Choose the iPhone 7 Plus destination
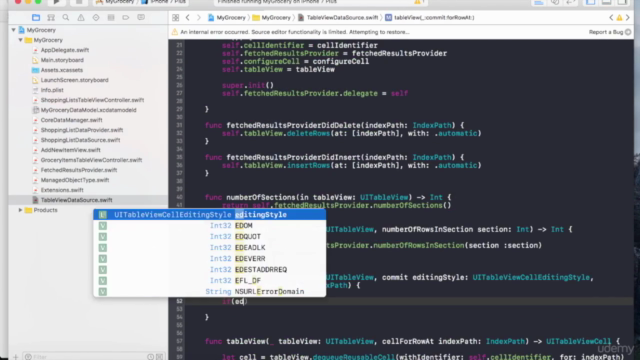Viewport: 640px width, 360px height. 163,2
